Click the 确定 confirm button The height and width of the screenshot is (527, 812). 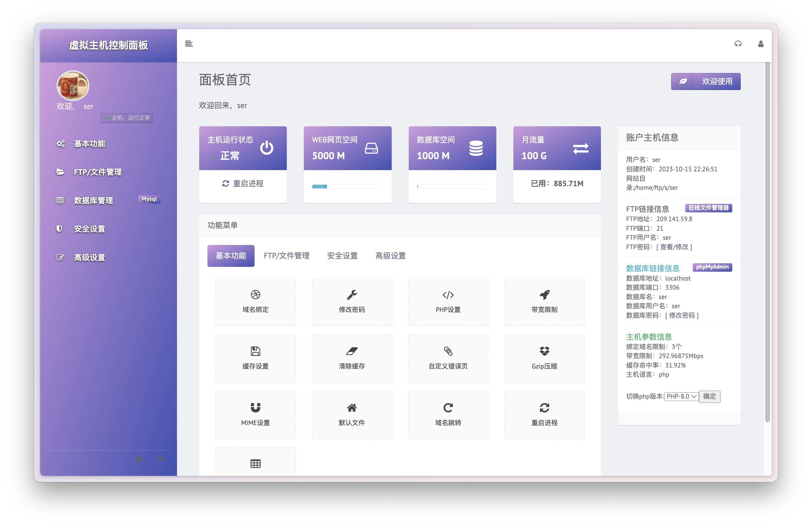(709, 396)
